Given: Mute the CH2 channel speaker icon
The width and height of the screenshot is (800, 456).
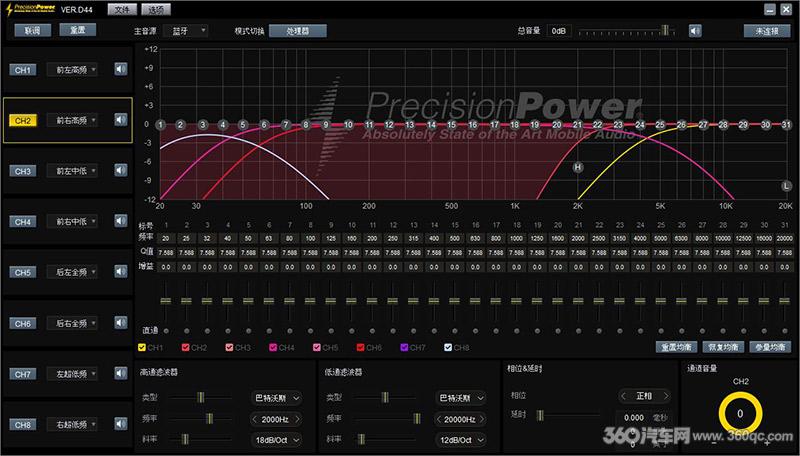Looking at the screenshot, I should coord(121,120).
